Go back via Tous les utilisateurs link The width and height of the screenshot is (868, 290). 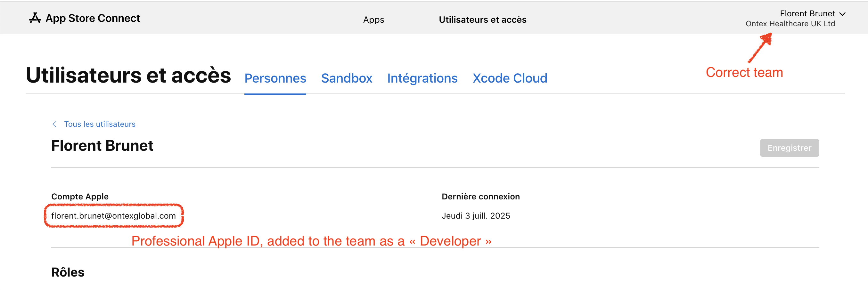[100, 124]
